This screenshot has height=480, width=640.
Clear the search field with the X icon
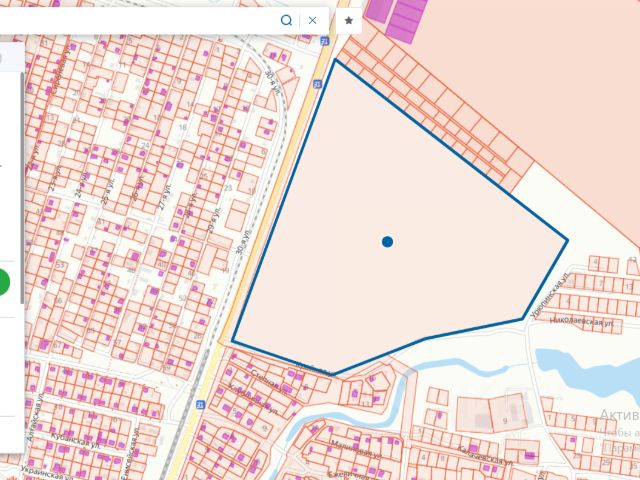point(312,20)
